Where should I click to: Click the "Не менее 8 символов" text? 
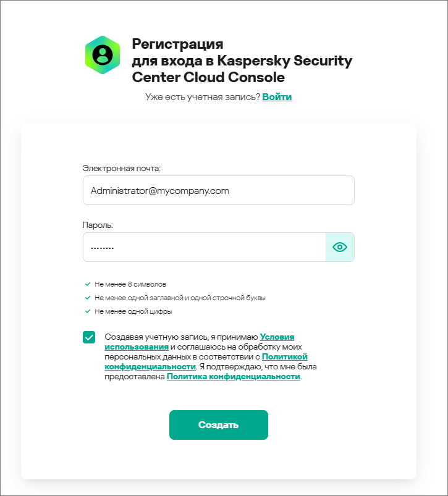pos(130,284)
